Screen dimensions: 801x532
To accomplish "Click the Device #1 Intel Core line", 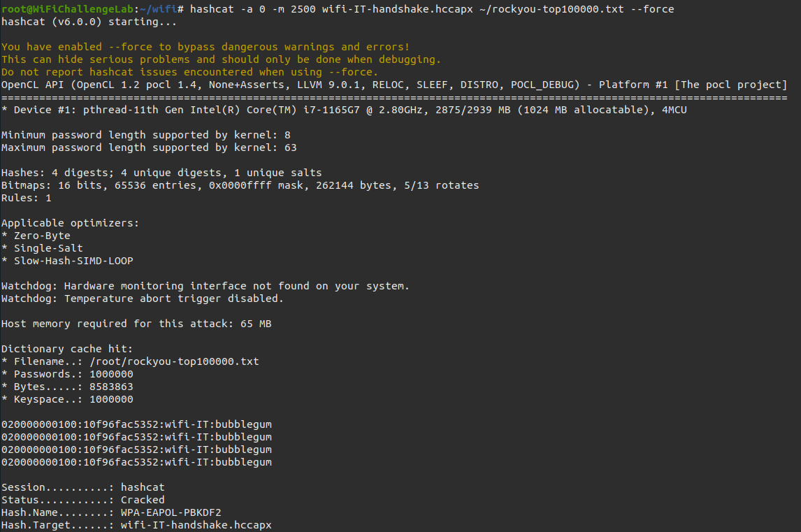I will click(x=344, y=110).
